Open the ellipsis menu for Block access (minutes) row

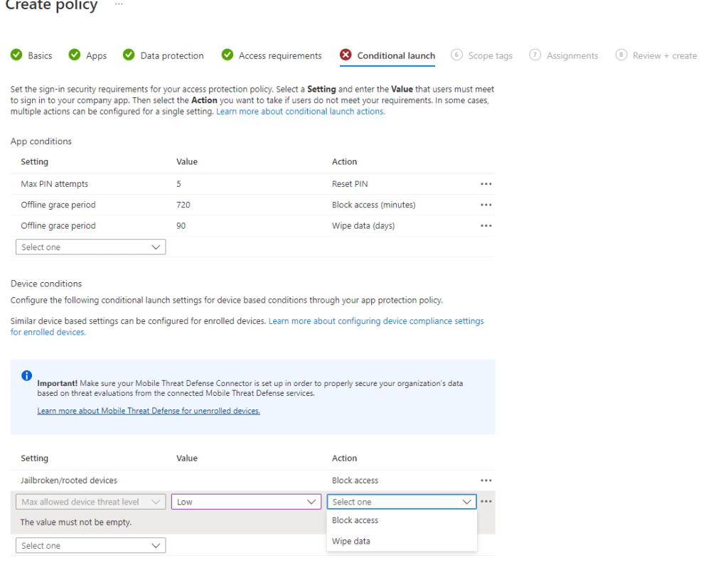point(486,205)
